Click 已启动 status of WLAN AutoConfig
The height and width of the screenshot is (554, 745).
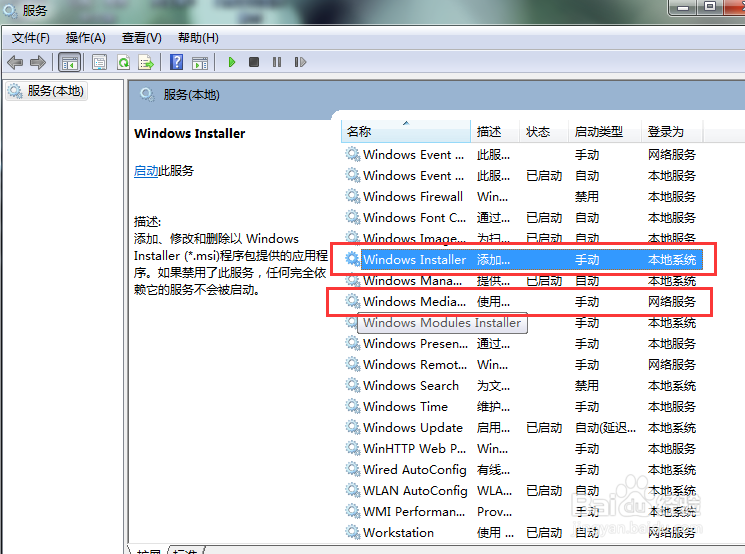click(x=544, y=490)
